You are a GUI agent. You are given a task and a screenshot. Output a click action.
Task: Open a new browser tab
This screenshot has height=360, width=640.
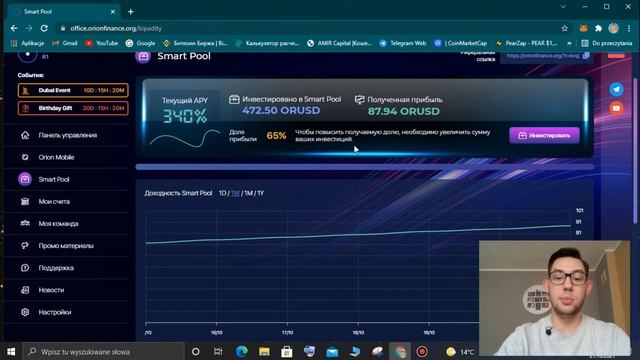(x=131, y=12)
